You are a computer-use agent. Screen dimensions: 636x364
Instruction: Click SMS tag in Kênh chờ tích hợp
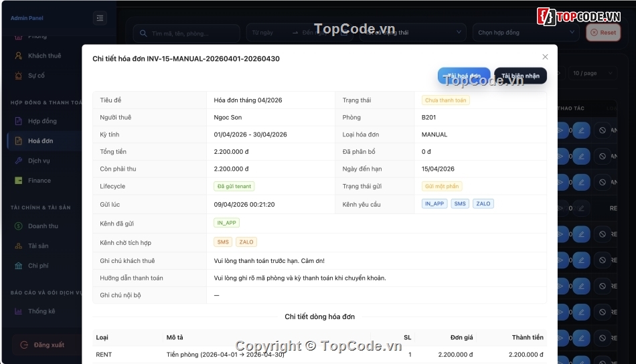[x=223, y=242]
